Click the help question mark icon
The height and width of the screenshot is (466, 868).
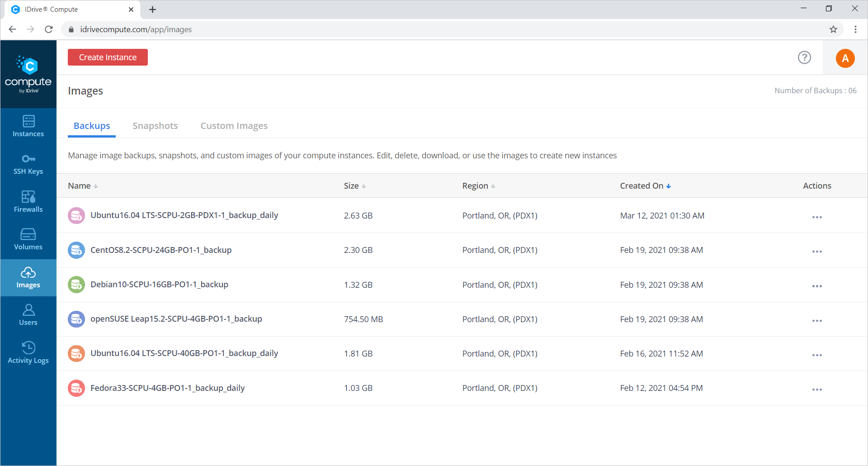pyautogui.click(x=804, y=57)
